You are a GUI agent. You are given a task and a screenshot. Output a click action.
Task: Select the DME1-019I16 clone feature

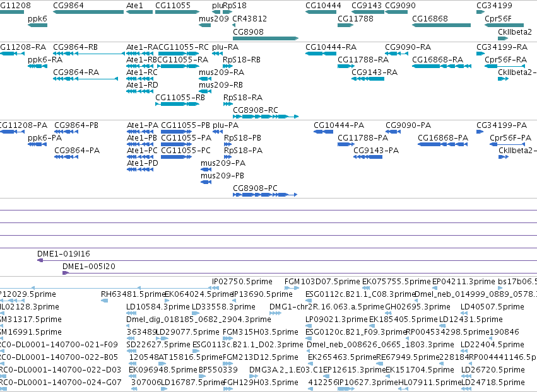pos(287,261)
